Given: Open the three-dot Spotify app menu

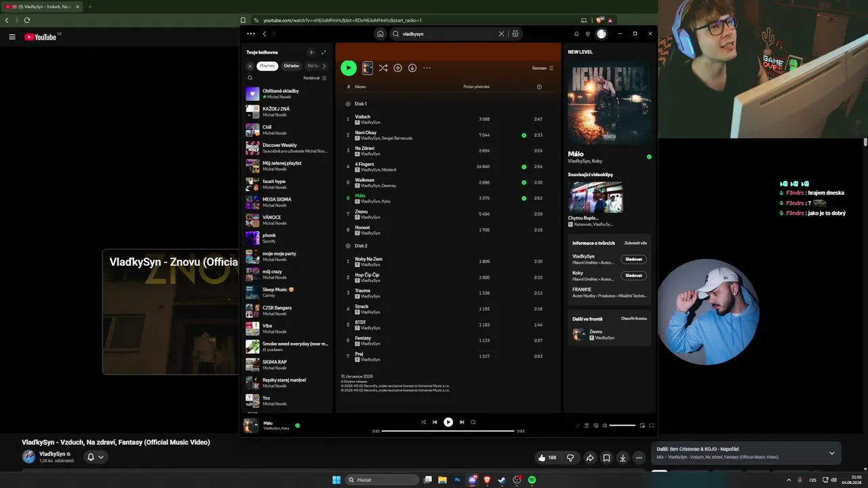Looking at the screenshot, I should point(251,34).
